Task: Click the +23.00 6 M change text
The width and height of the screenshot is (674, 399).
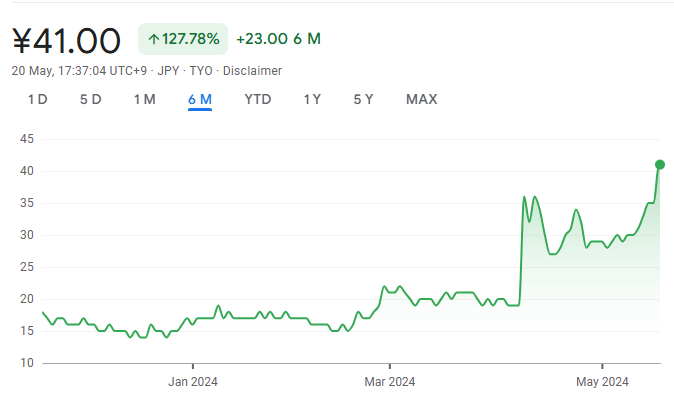Action: pyautogui.click(x=279, y=39)
